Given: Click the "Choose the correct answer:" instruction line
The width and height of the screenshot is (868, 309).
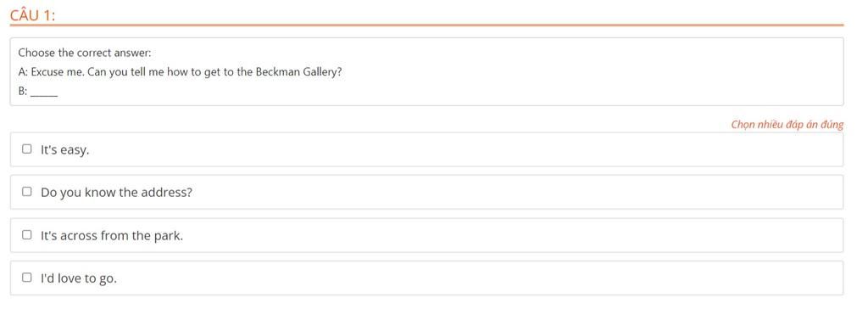Looking at the screenshot, I should coord(85,53).
